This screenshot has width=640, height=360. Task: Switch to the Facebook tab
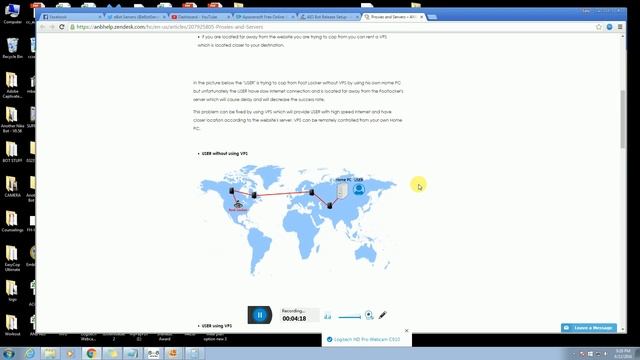[x=71, y=17]
